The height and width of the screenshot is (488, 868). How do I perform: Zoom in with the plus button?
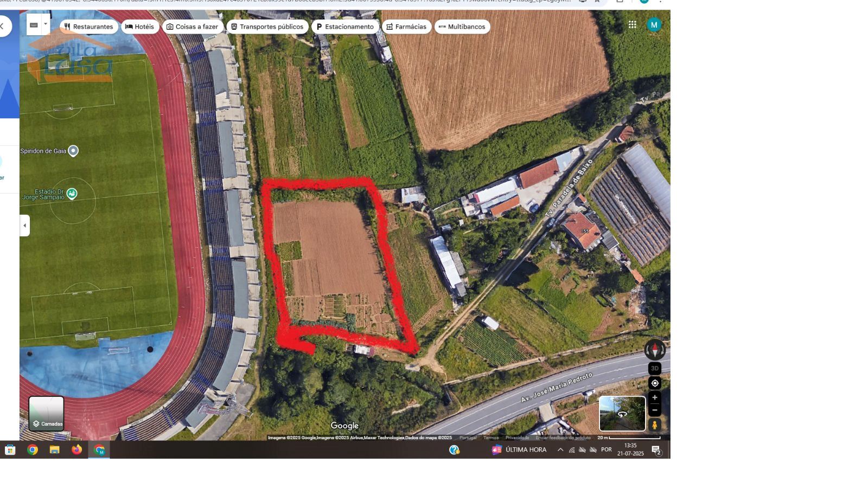[x=655, y=397]
